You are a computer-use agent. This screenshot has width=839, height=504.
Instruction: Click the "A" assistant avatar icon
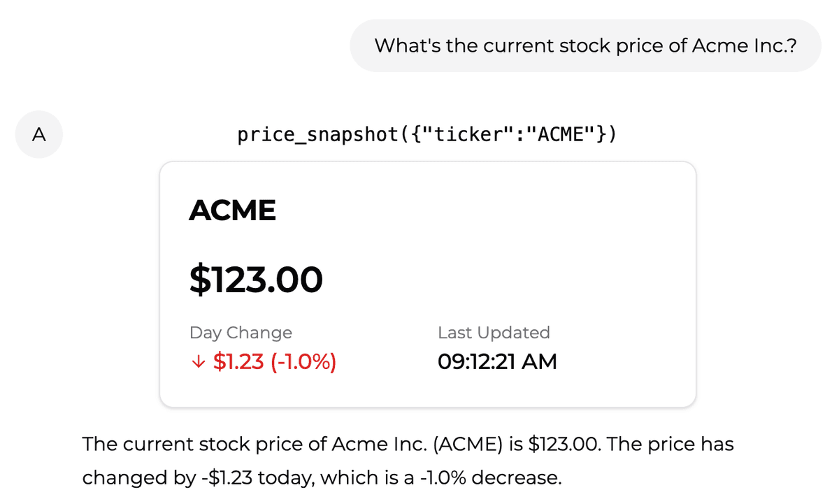(38, 134)
